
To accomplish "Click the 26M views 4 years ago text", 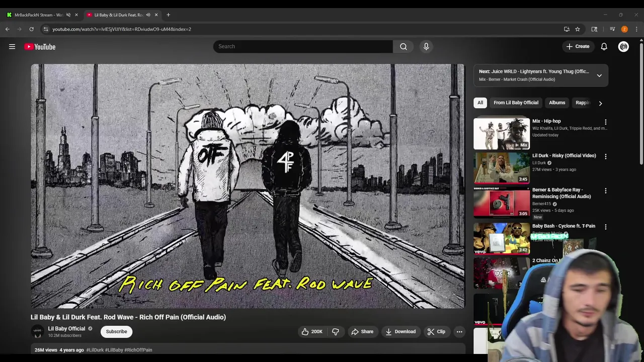I will (59, 350).
